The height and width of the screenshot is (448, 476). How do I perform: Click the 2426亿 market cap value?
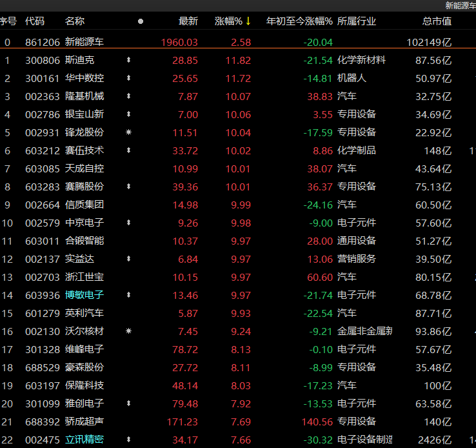[435, 440]
